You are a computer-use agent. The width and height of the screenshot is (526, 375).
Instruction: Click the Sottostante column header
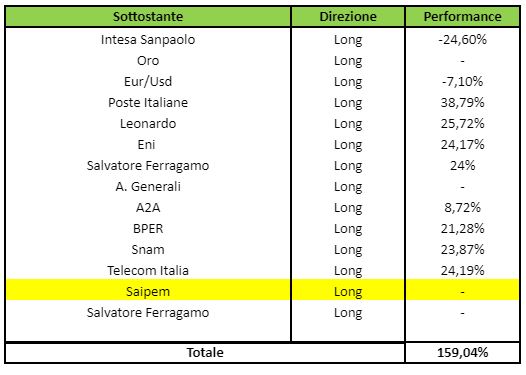[148, 16]
